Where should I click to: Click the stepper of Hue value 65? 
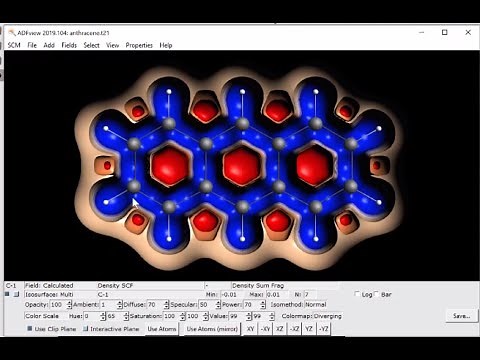coord(126,316)
